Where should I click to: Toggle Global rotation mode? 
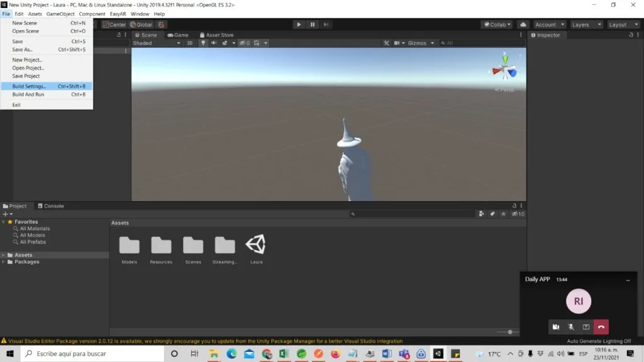pos(141,25)
